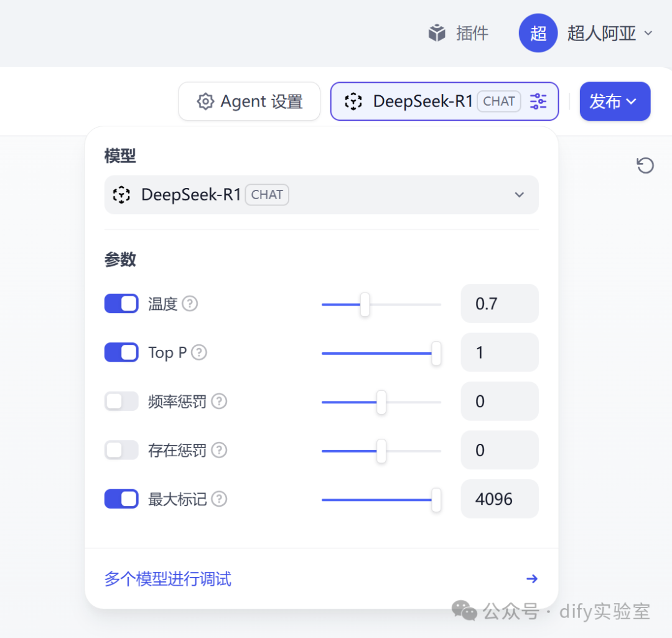
Task: Open Agent 设置 settings
Action: pyautogui.click(x=250, y=101)
